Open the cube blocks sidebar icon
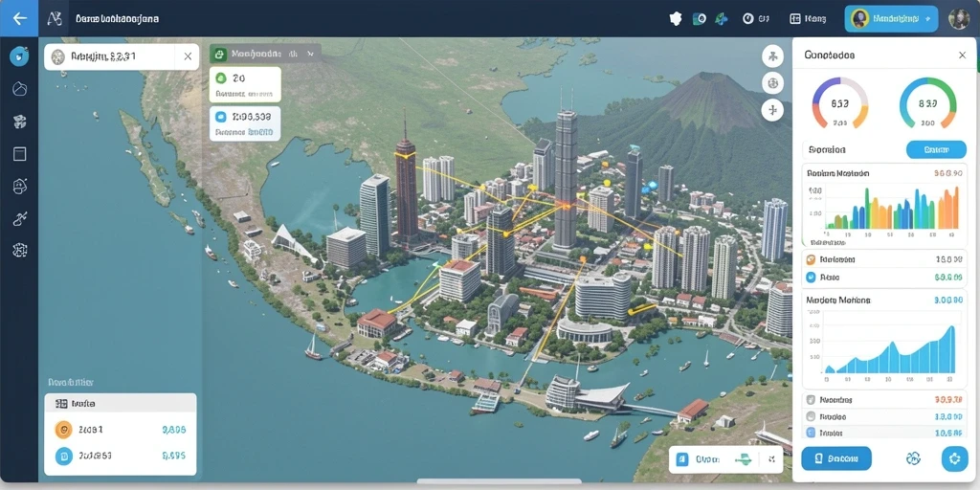This screenshot has height=490, width=980. pyautogui.click(x=19, y=122)
